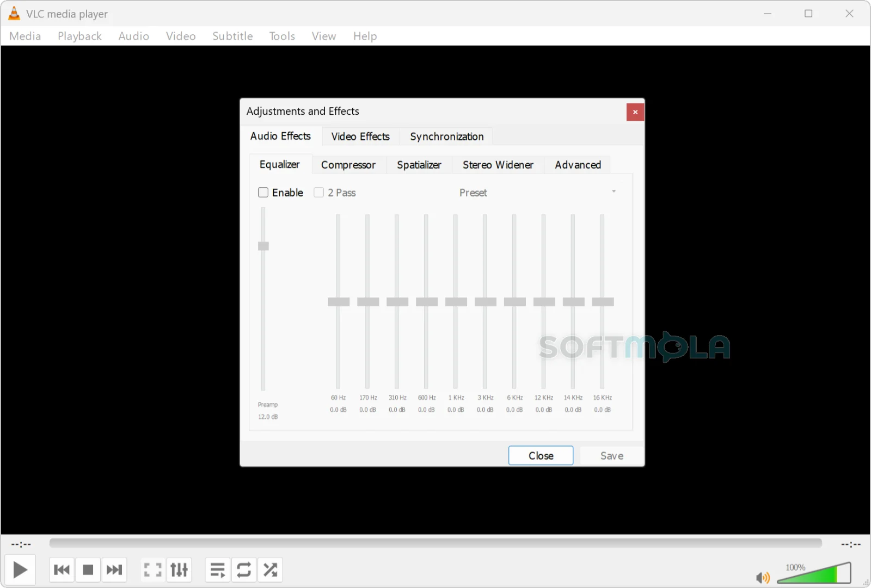Toggle the playlist icon
The image size is (871, 588).
[217, 570]
